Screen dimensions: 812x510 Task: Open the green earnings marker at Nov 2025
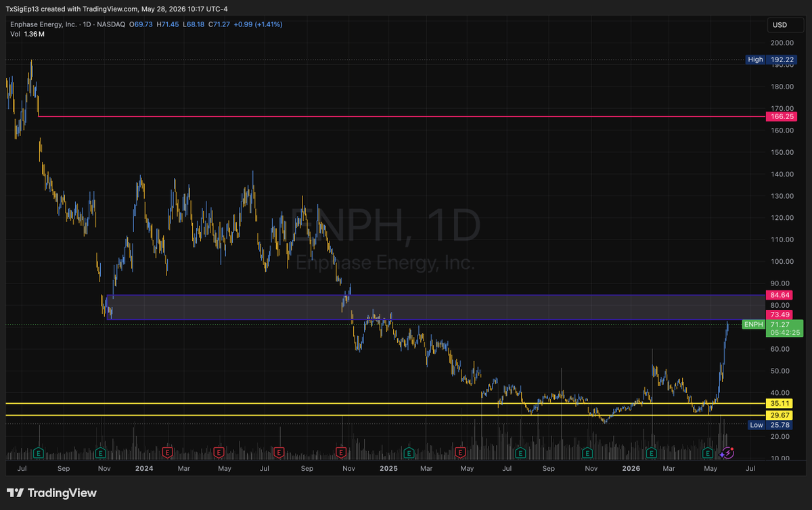tap(587, 452)
